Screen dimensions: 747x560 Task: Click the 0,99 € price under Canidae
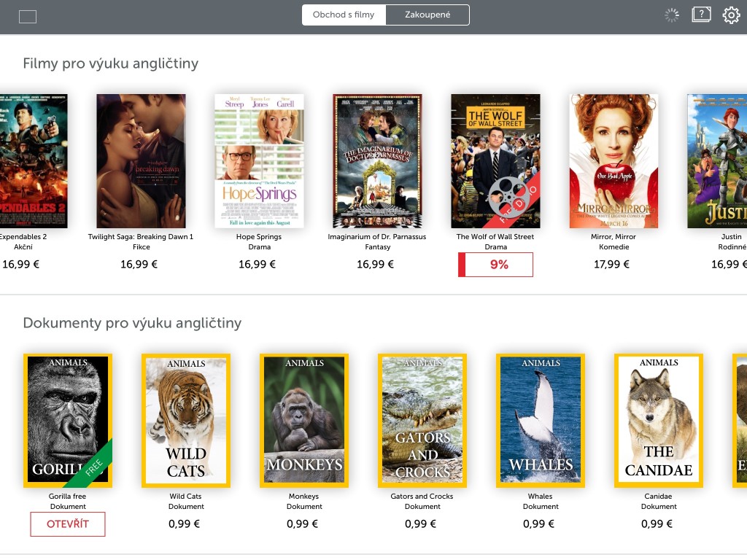coord(657,524)
